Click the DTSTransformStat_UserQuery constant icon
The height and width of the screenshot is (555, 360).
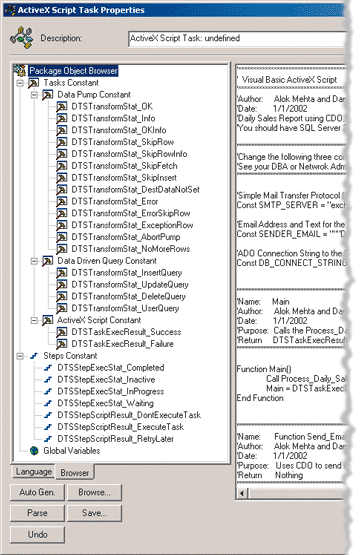(x=62, y=308)
